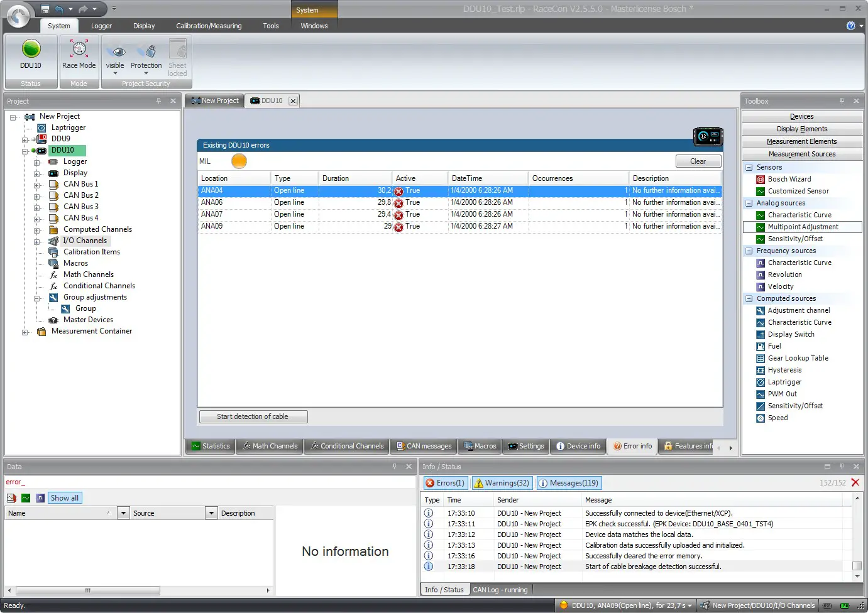Open Name column filter dropdown

click(x=123, y=513)
